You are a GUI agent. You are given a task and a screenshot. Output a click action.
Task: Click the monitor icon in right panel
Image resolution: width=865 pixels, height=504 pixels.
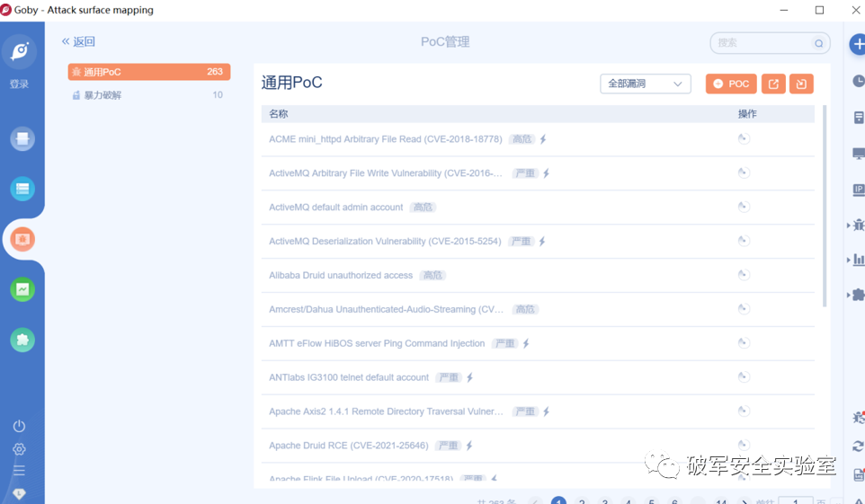[859, 154]
